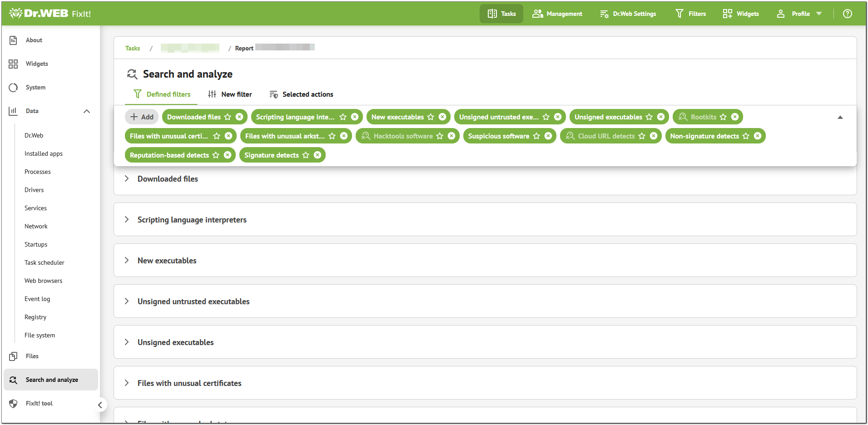Remove the New executables filter chip
This screenshot has height=425, width=868.
click(442, 117)
